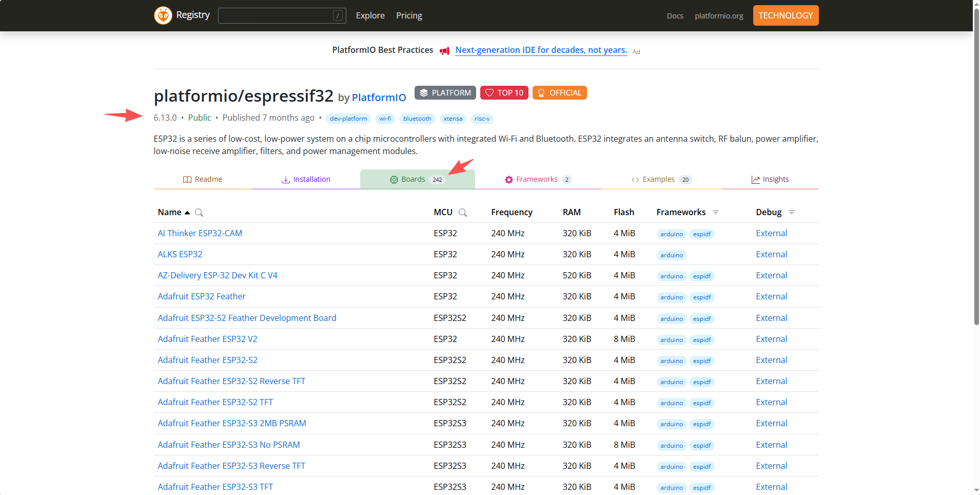
Task: Select the xtensa tag
Action: pyautogui.click(x=453, y=119)
